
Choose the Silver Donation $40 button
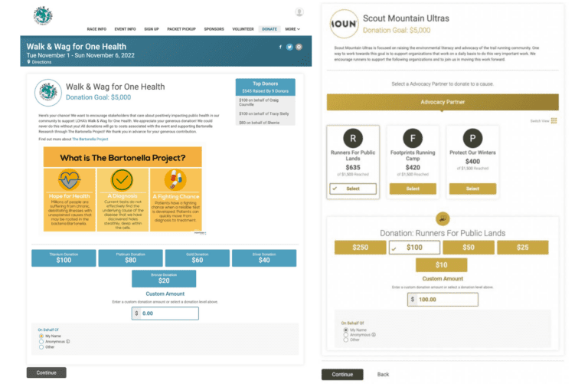coord(264,258)
